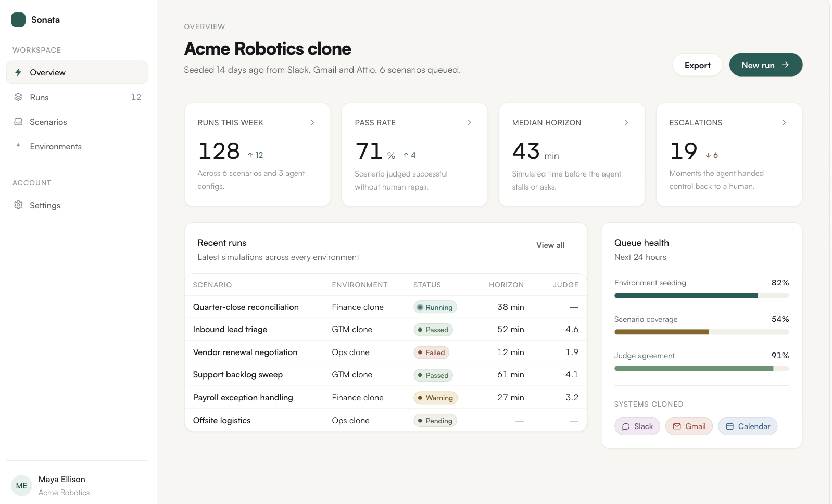Click the ME user avatar
The height and width of the screenshot is (504, 832).
(21, 486)
